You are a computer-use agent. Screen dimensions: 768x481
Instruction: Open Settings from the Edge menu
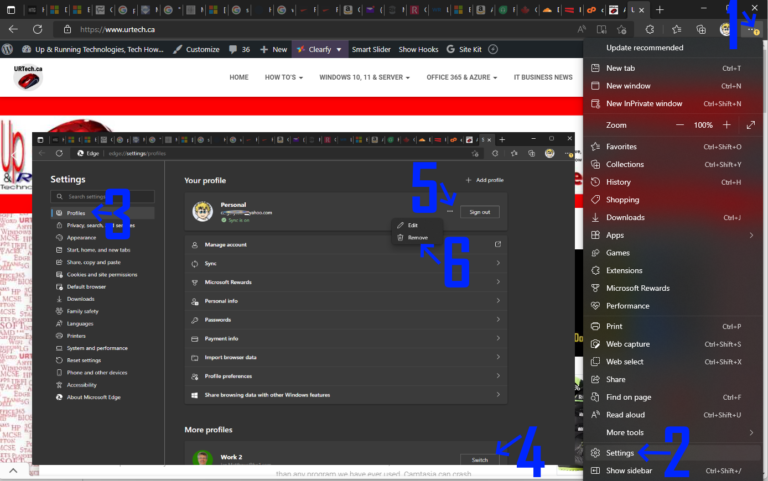pyautogui.click(x=620, y=453)
